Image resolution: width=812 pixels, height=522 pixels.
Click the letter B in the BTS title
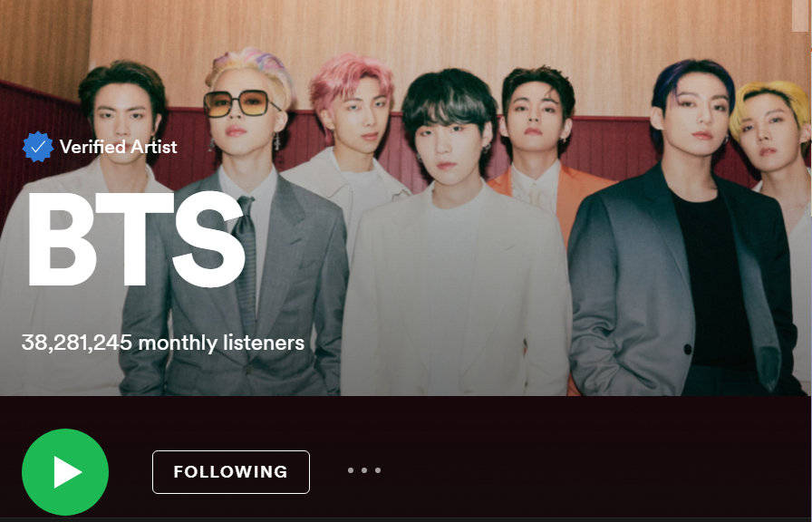63,239
